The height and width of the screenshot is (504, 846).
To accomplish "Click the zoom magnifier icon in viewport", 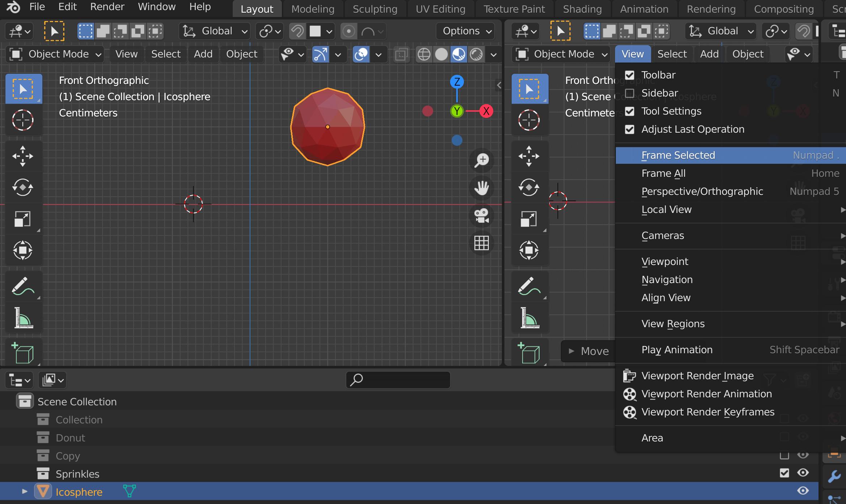I will coord(481,160).
